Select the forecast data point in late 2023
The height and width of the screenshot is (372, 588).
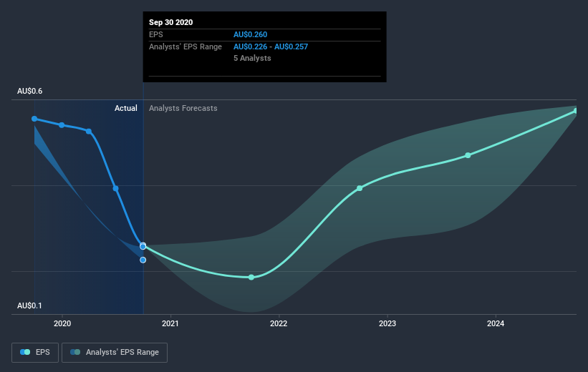pos(468,155)
